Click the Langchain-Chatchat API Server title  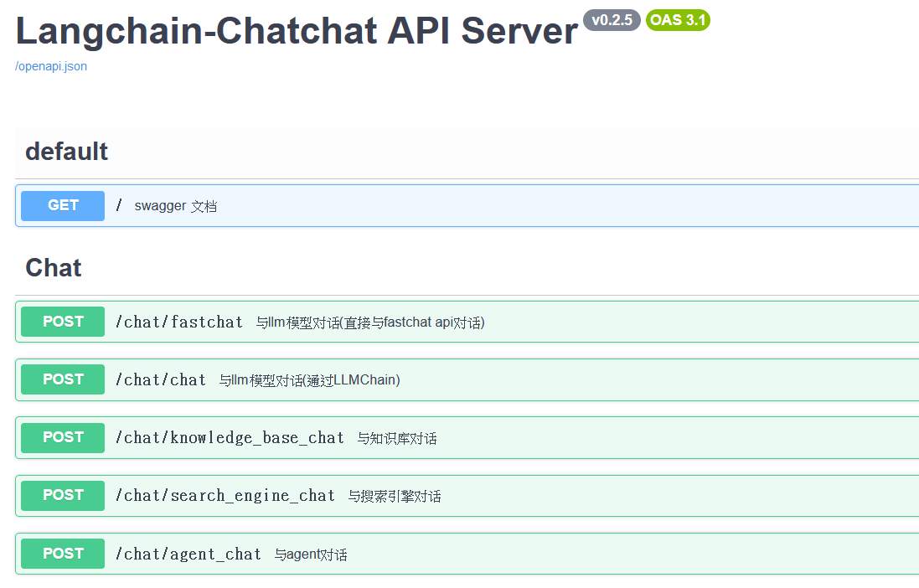[x=297, y=30]
